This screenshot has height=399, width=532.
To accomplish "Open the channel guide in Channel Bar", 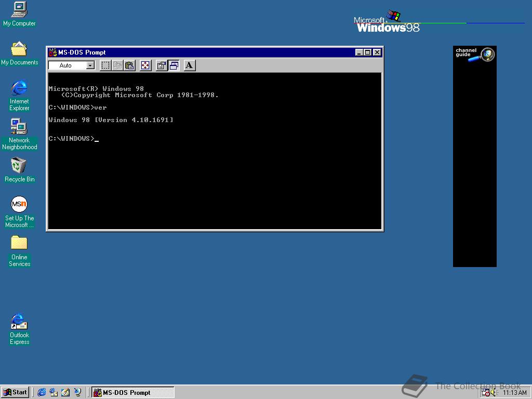I will pos(475,55).
